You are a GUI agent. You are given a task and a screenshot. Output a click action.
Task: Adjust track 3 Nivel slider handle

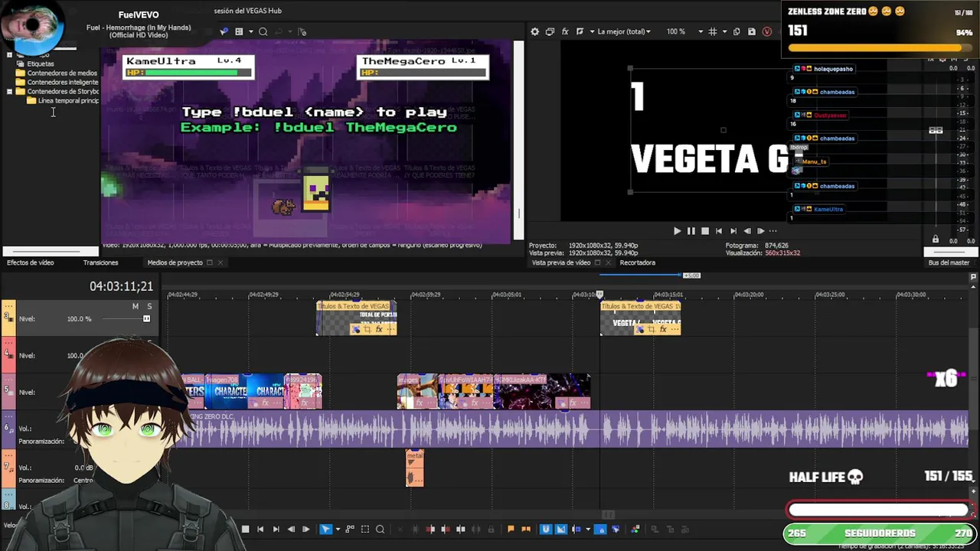tap(146, 318)
